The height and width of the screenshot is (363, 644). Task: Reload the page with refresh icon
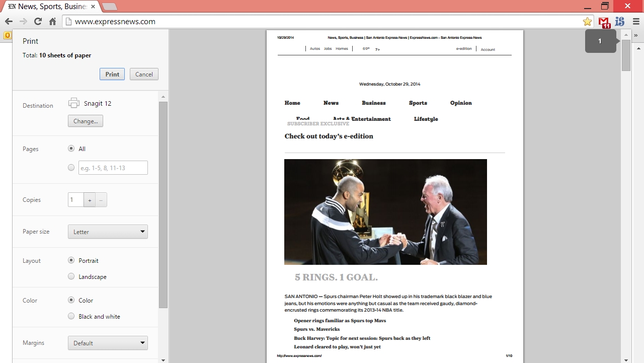(38, 21)
